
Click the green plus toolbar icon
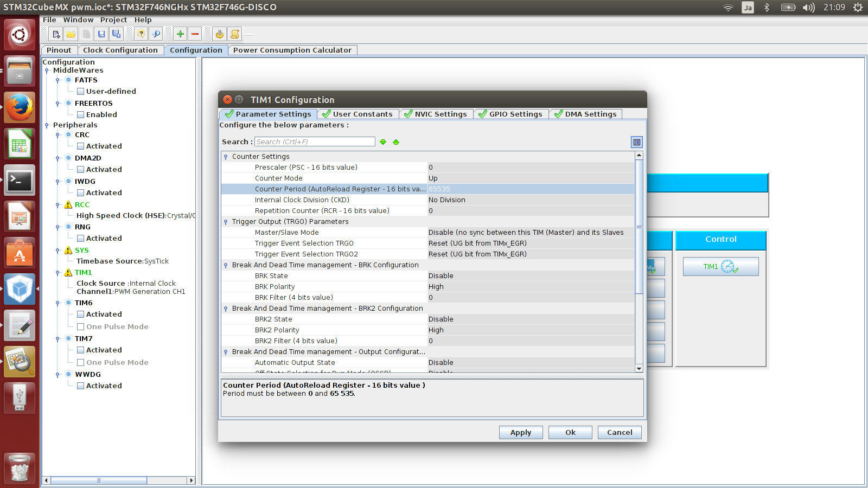coord(180,34)
